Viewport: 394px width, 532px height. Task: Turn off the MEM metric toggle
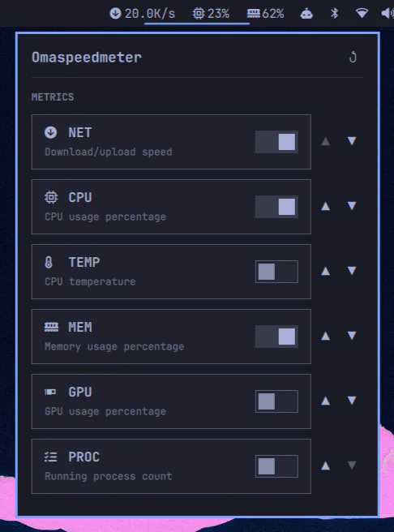[276, 337]
